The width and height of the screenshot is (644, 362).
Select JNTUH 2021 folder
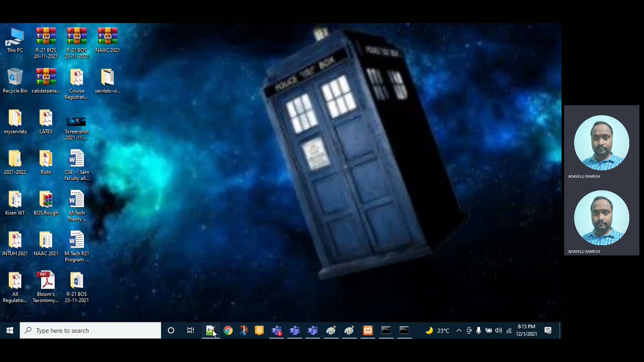tap(15, 244)
